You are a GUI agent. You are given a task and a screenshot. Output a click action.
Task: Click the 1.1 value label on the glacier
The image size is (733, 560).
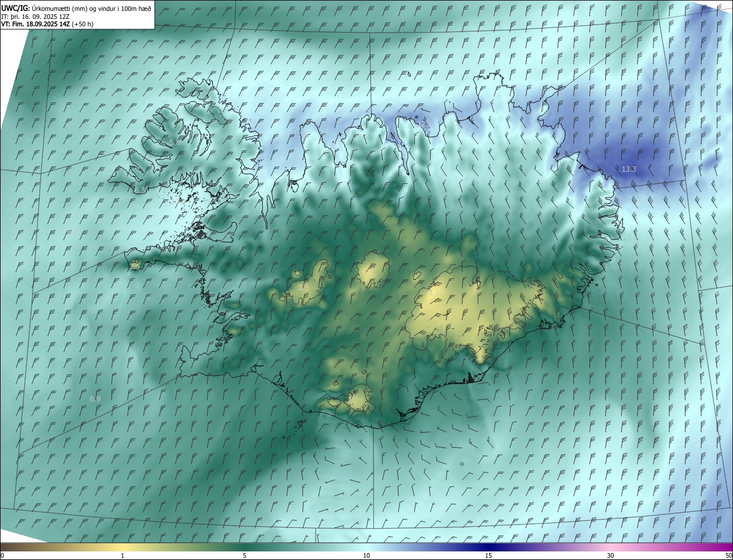click(x=434, y=292)
